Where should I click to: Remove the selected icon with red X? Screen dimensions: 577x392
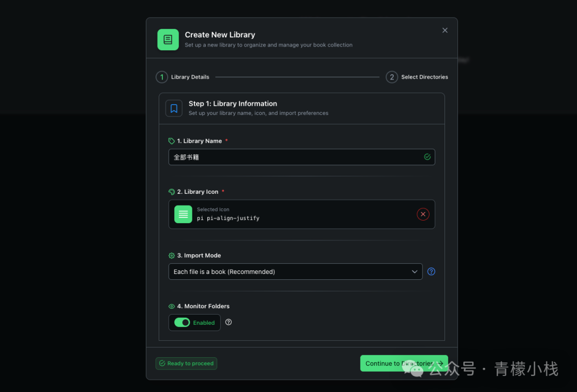(423, 214)
